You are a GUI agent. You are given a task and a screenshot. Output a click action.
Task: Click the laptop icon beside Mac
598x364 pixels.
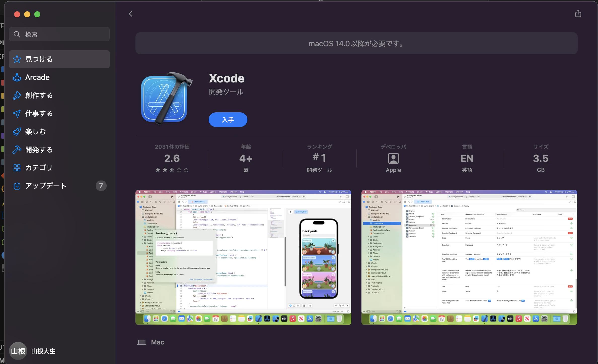click(142, 342)
